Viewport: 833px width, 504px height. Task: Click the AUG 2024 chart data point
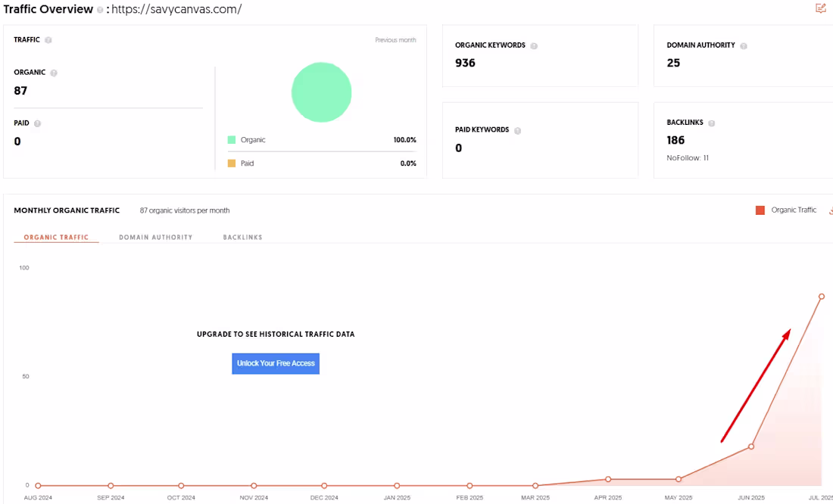(38, 485)
